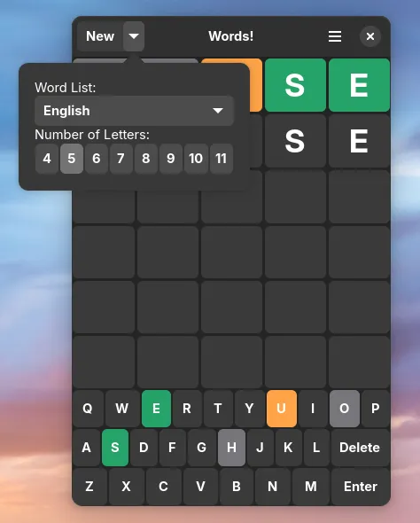
Task: Tap the J key
Action: coord(261,448)
